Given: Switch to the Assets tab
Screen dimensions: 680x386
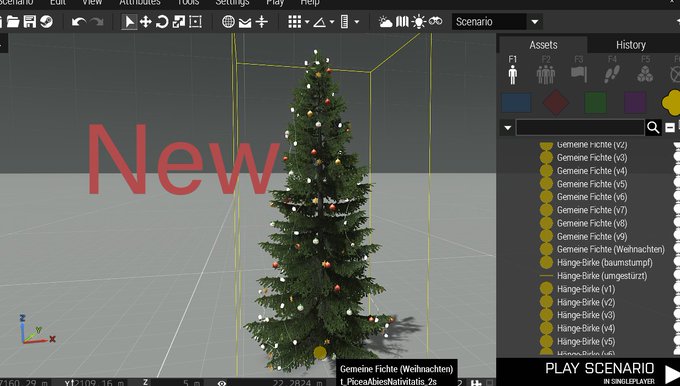Looking at the screenshot, I should (543, 45).
